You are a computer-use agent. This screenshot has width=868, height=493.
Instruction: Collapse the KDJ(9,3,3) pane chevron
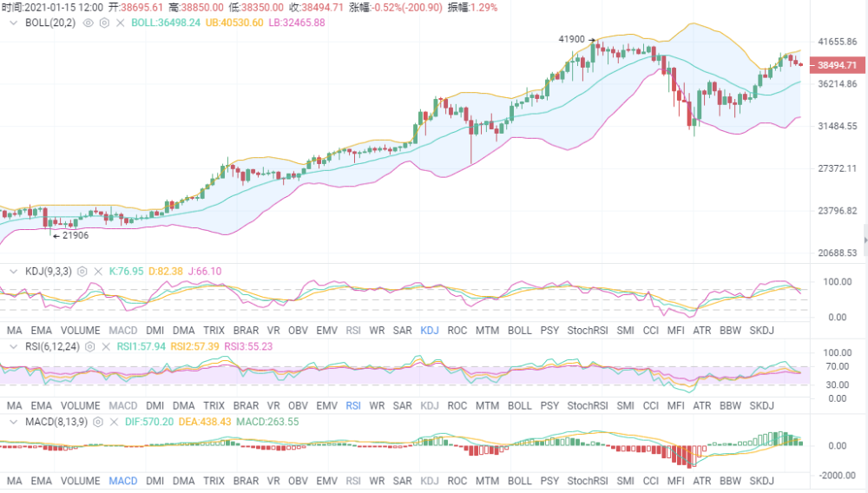pos(14,271)
